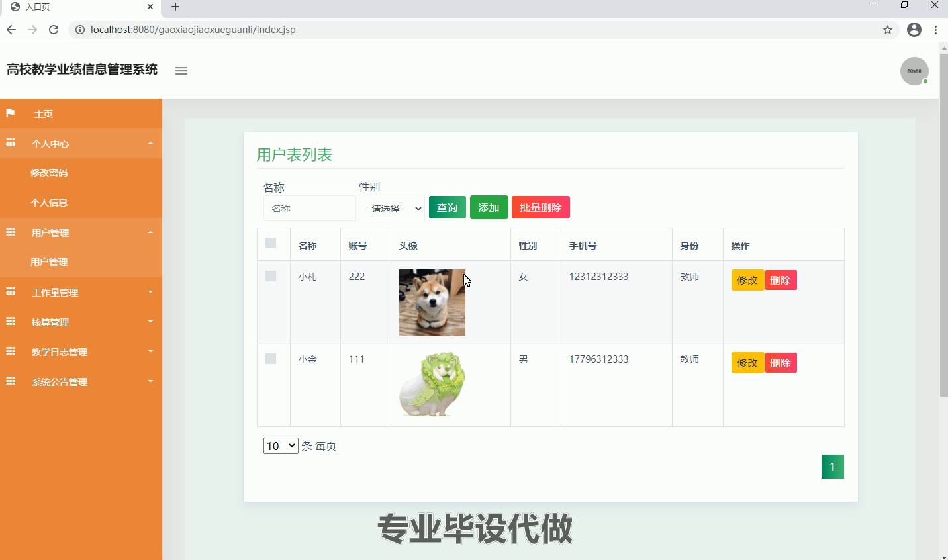The image size is (948, 560).
Task: Click the 教学日志管理 menu label
Action: tap(60, 352)
